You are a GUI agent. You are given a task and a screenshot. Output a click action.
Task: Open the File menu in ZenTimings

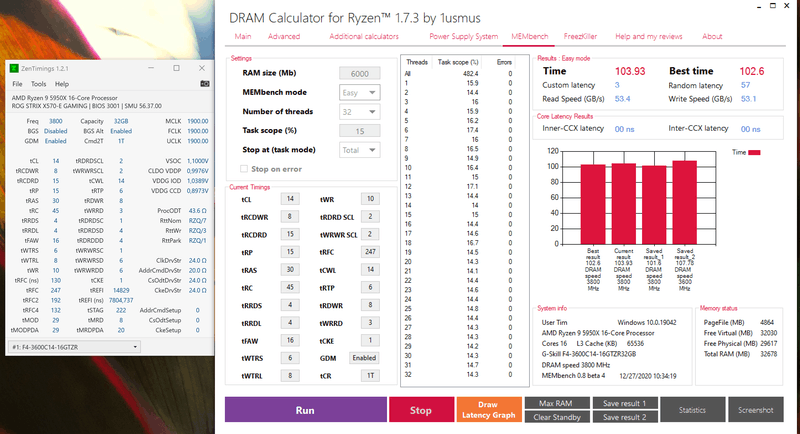click(x=17, y=84)
